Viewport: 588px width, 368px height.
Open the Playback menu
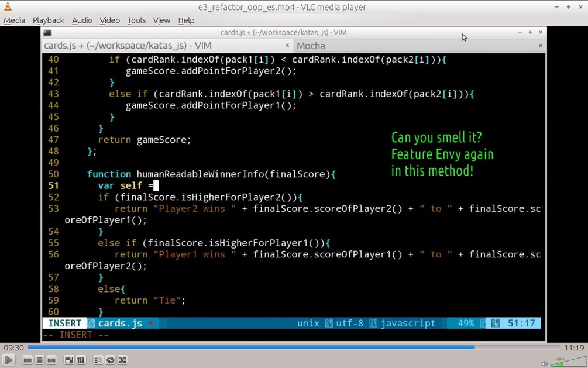tap(48, 20)
